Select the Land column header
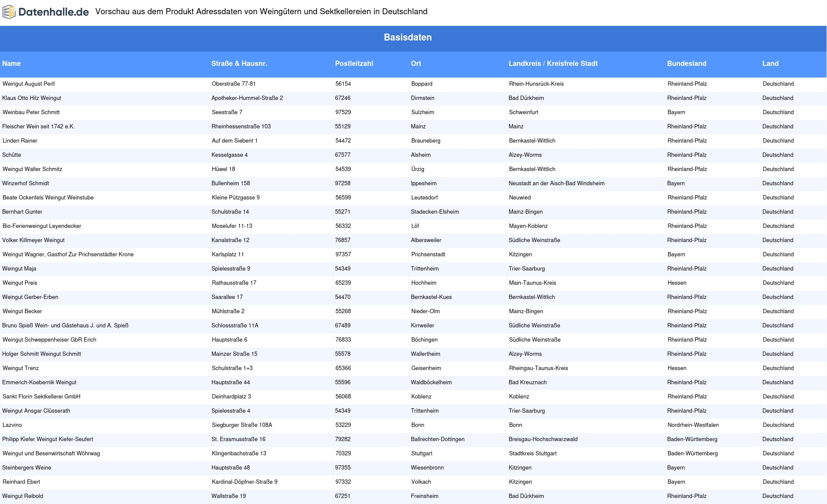The height and width of the screenshot is (504, 827). coord(770,63)
